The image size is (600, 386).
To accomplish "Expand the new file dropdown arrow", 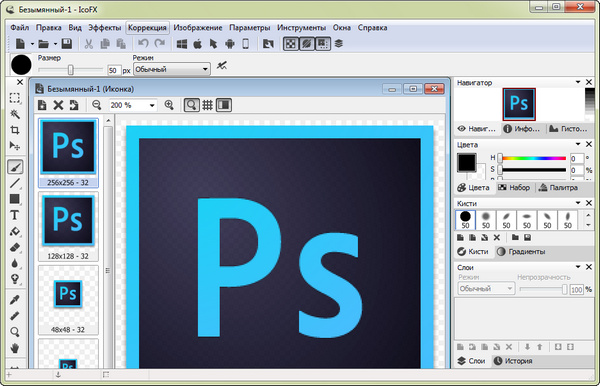I will tap(32, 44).
